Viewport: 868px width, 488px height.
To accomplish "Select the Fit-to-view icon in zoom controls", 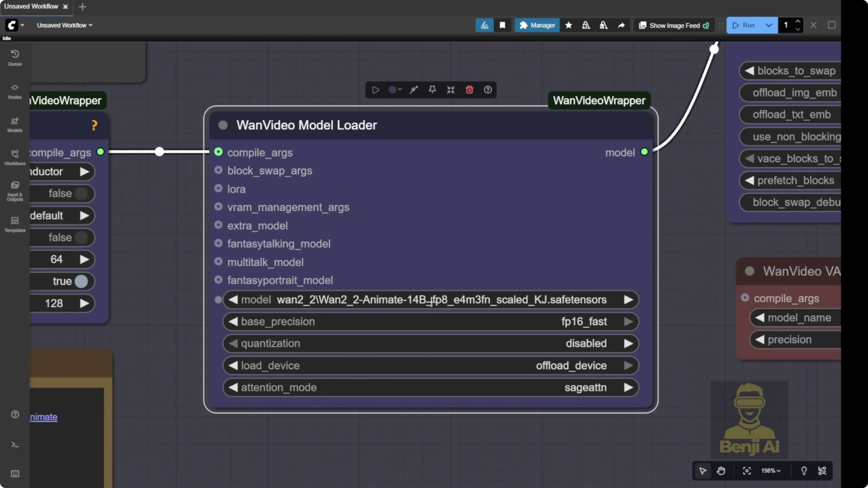I will click(747, 471).
